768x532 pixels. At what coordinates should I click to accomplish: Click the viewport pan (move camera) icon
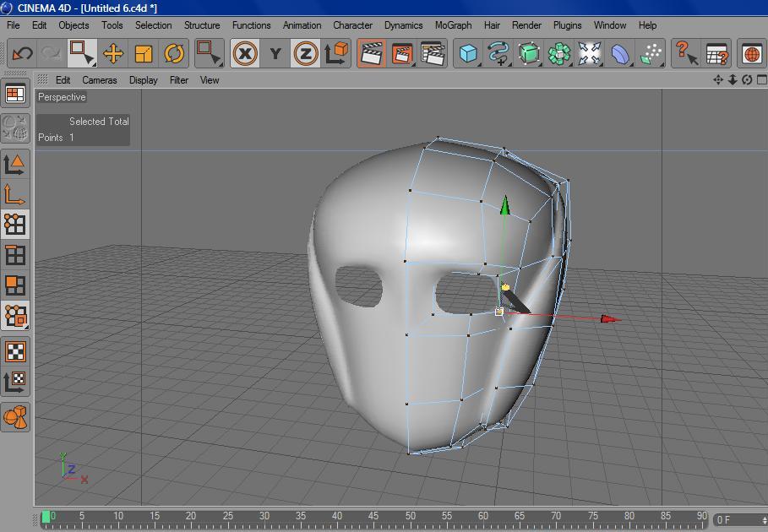(x=718, y=79)
